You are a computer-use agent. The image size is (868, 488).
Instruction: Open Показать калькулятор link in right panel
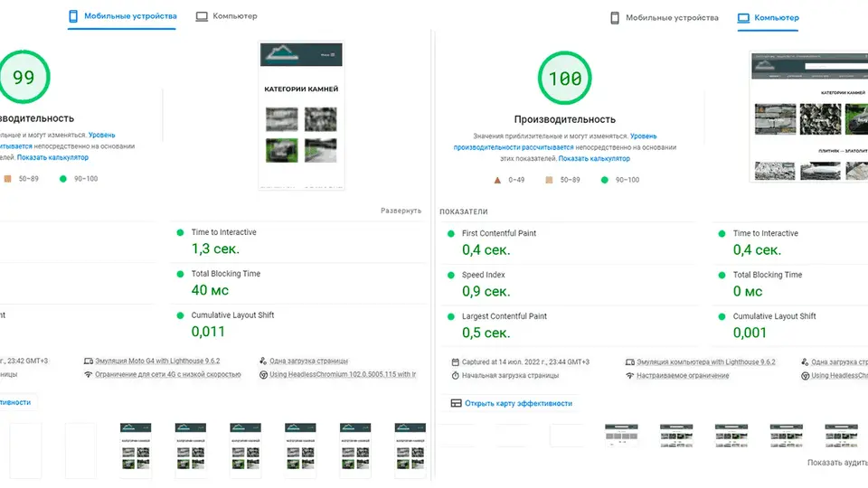click(594, 158)
